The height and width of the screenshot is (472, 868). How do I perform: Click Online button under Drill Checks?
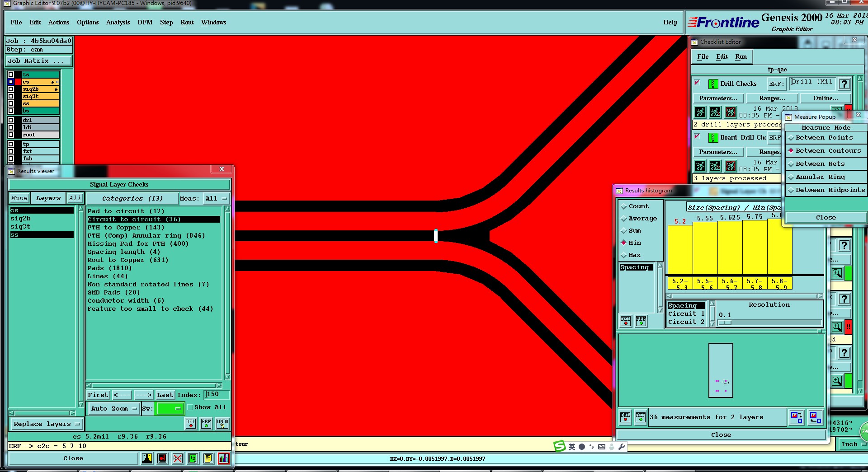pos(826,98)
